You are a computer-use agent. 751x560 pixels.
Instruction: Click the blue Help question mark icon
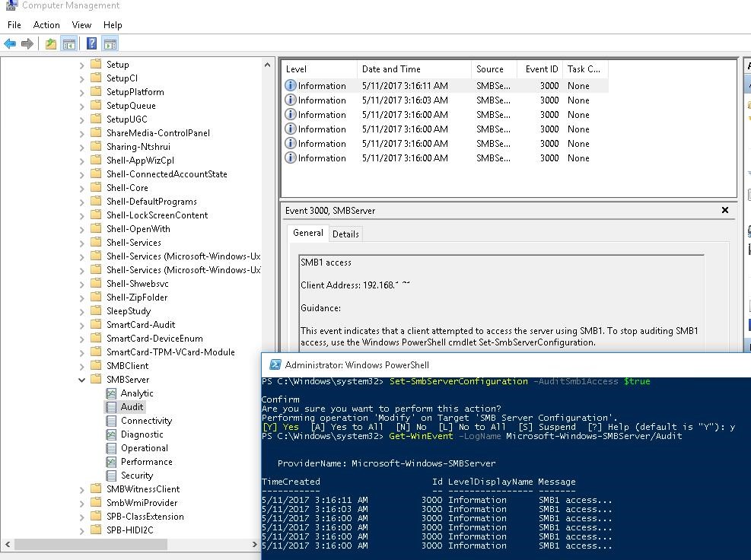91,44
